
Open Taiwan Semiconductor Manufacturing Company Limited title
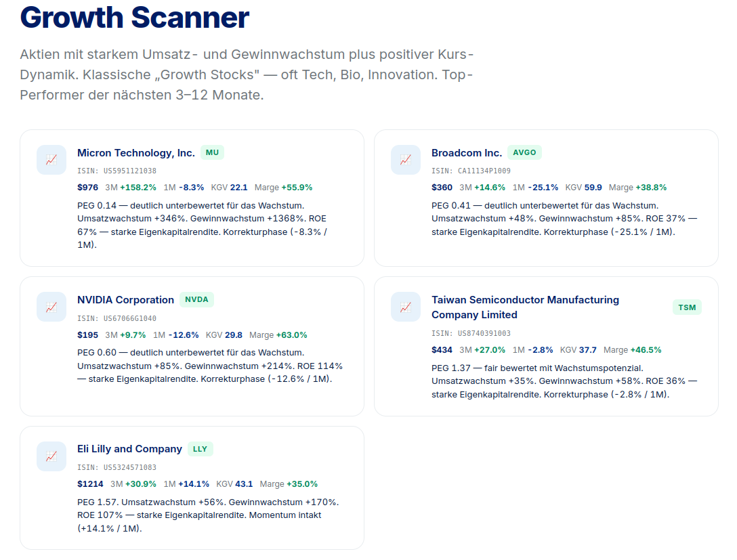tap(525, 307)
